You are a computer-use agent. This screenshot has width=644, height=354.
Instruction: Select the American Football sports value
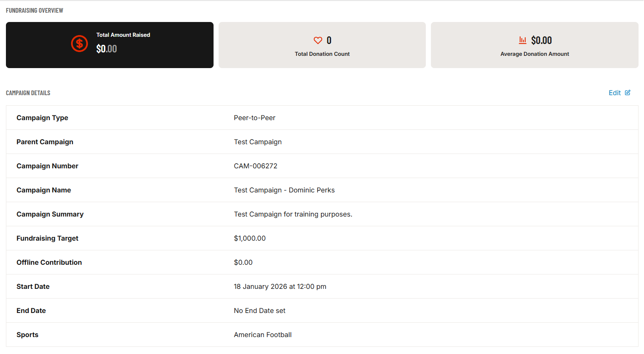[263, 335]
